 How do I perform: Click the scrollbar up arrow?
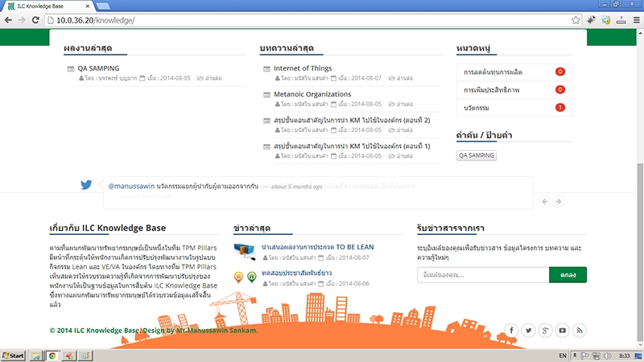(x=640, y=33)
